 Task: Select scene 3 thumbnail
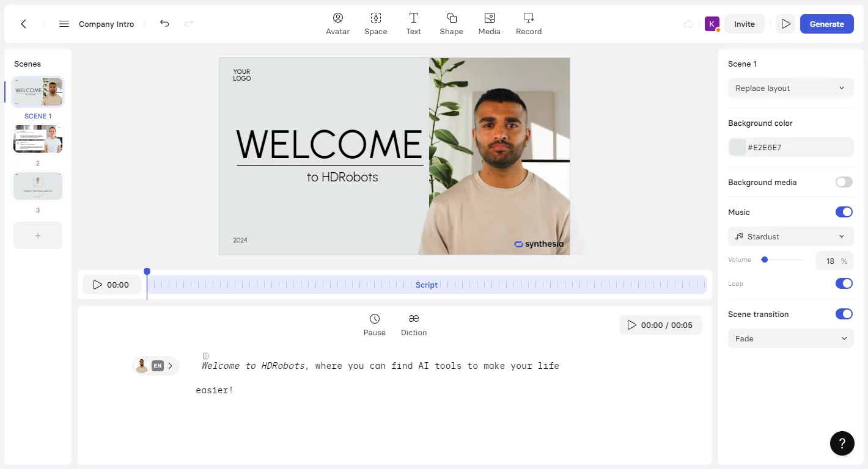(x=38, y=186)
